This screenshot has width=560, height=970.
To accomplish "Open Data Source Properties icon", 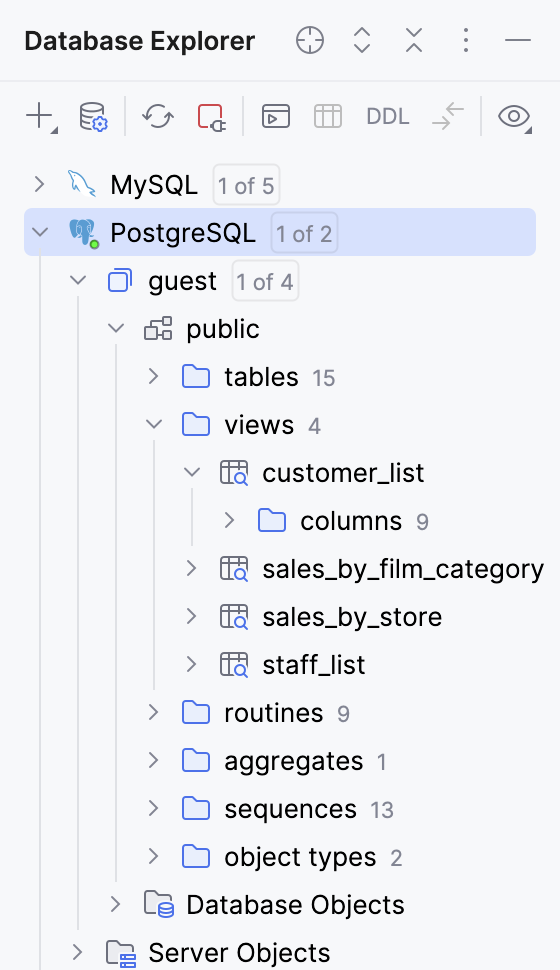I will (93, 117).
